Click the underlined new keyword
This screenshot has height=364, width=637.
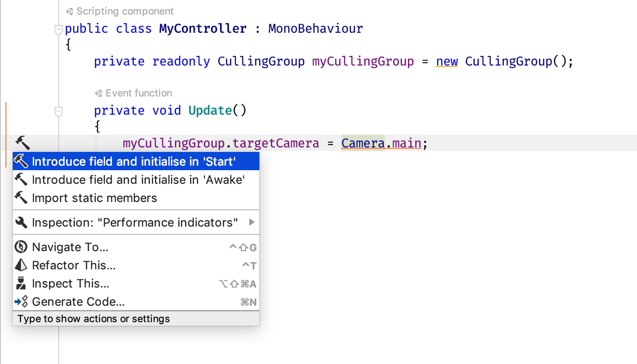(447, 61)
